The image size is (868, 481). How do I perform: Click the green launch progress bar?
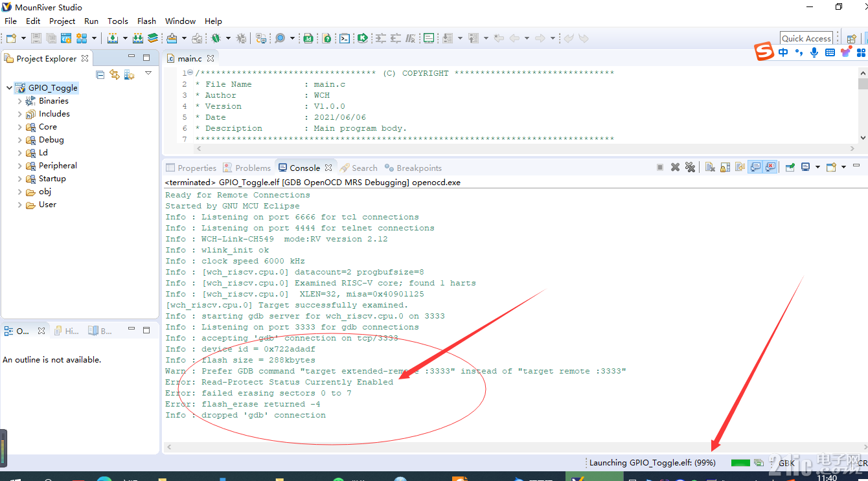[x=740, y=463]
